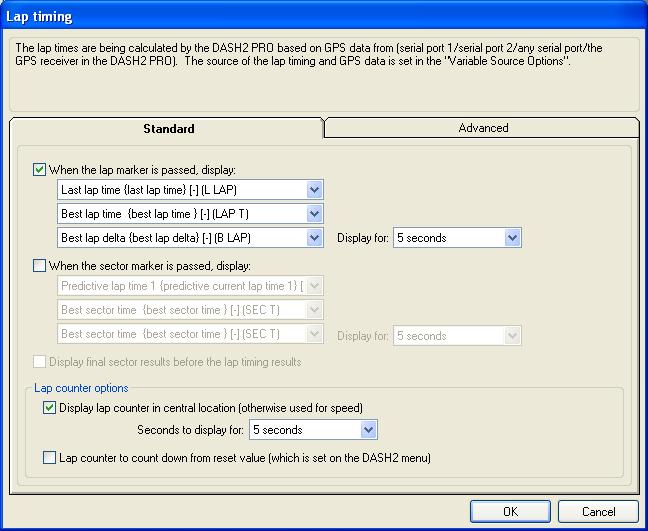Click the 'Last lap time {last lap time}' field

point(180,190)
